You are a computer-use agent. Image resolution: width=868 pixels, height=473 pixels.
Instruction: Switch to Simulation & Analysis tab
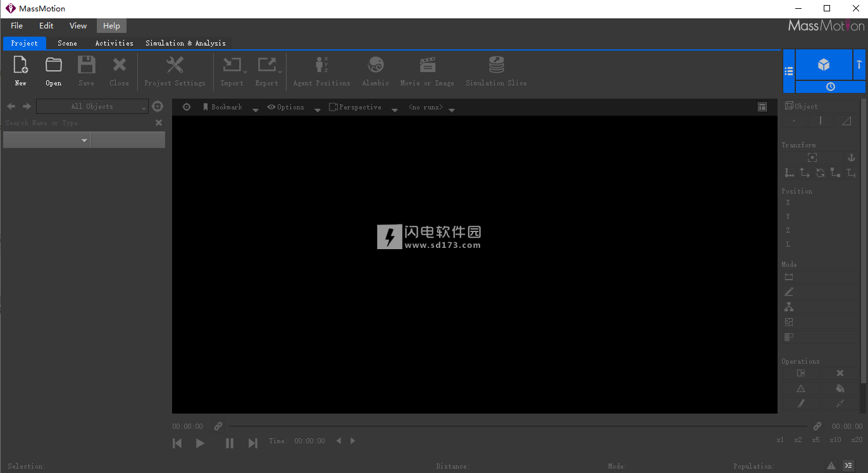click(185, 43)
